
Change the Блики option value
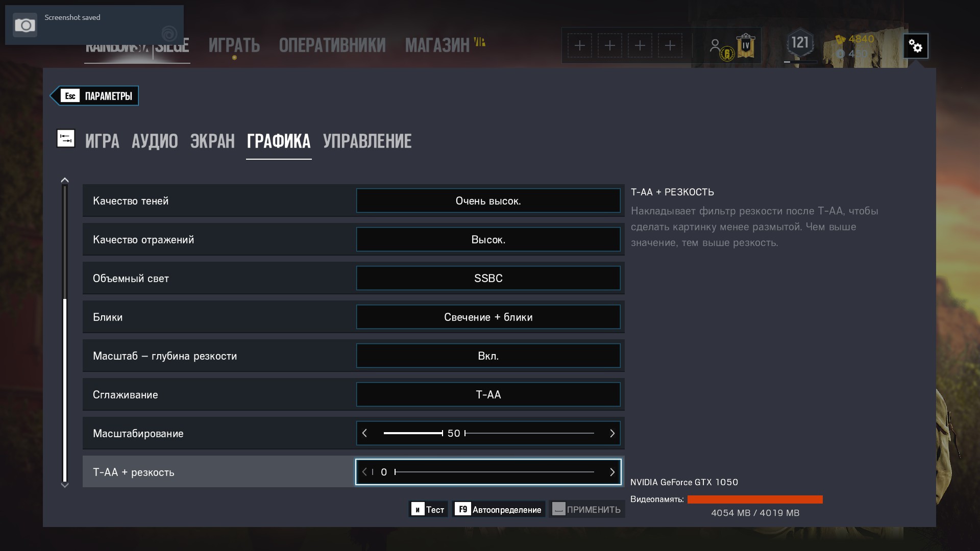[488, 317]
